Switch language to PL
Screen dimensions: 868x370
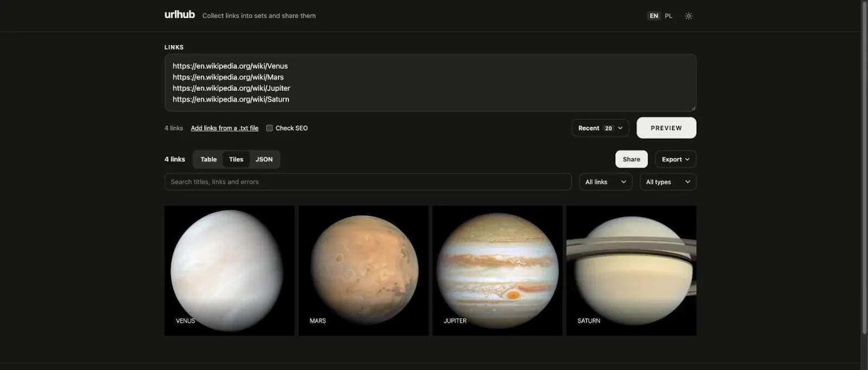click(668, 16)
